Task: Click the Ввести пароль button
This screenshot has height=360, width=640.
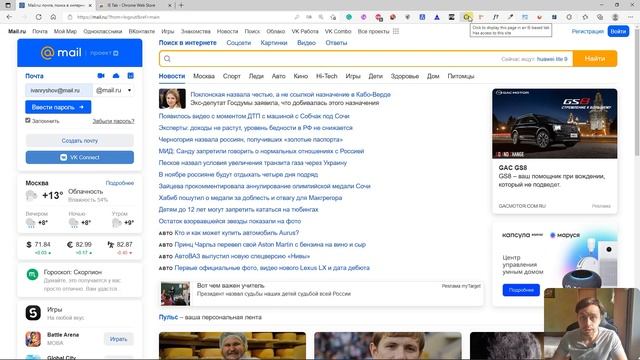Action: coord(58,107)
